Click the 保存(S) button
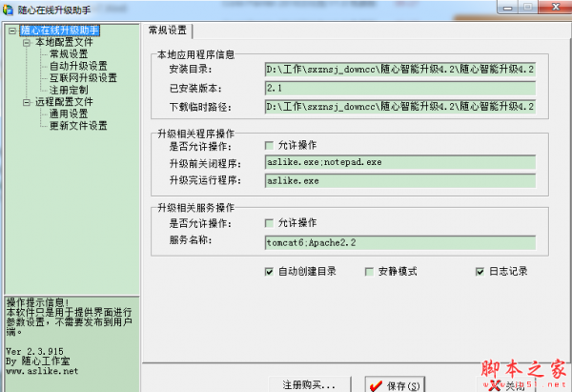The width and height of the screenshot is (572, 392). (x=395, y=384)
